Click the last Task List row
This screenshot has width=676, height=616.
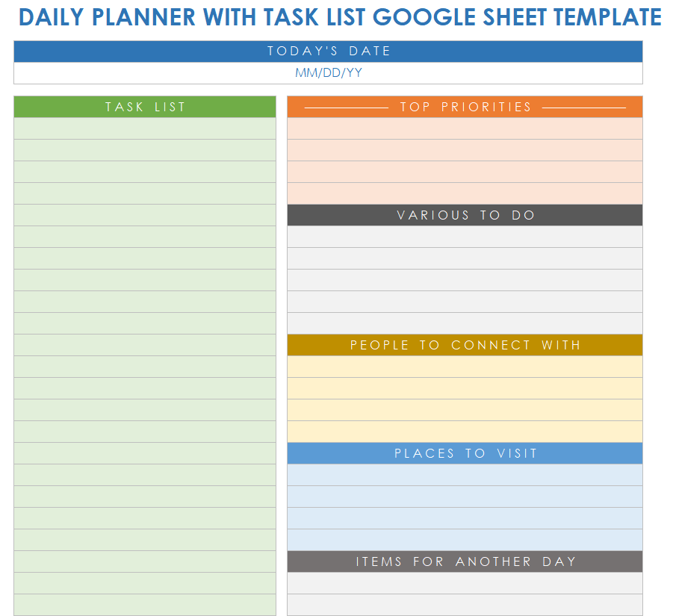145,605
